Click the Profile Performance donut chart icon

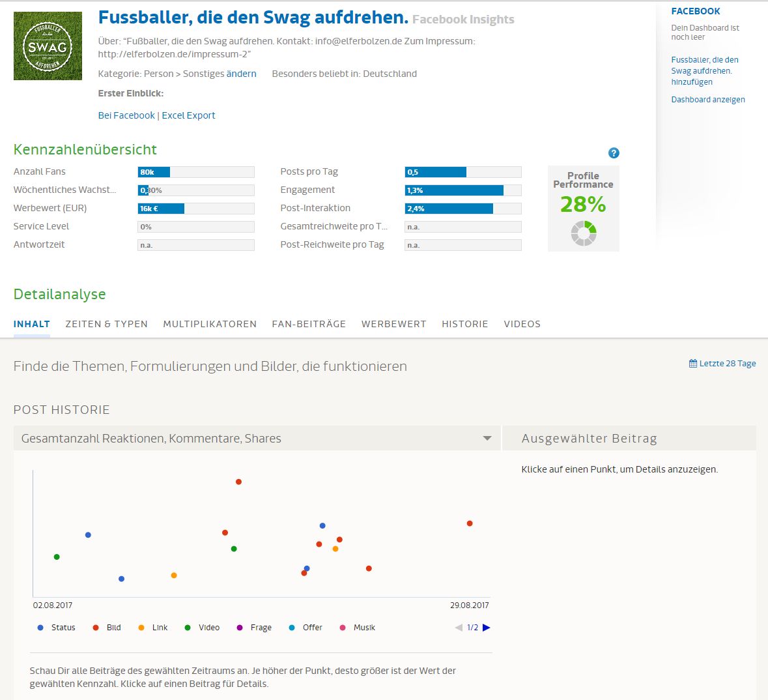coord(584,233)
